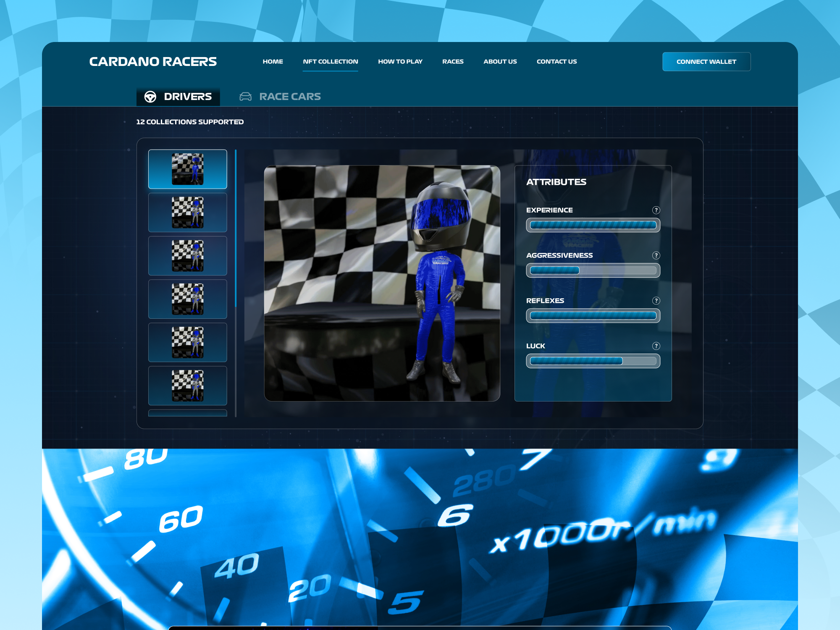Open the Contact Us page link

pos(556,61)
